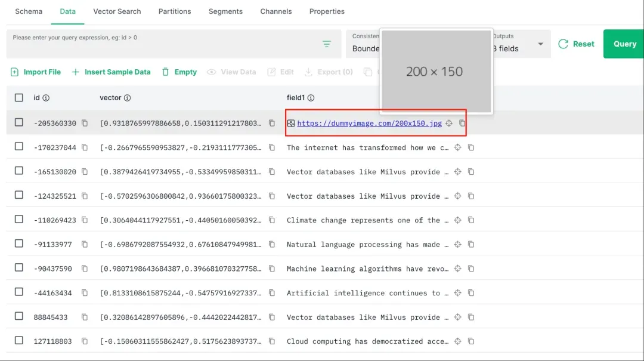Click the filter icon in query box
Image resolution: width=644 pixels, height=361 pixels.
(327, 44)
